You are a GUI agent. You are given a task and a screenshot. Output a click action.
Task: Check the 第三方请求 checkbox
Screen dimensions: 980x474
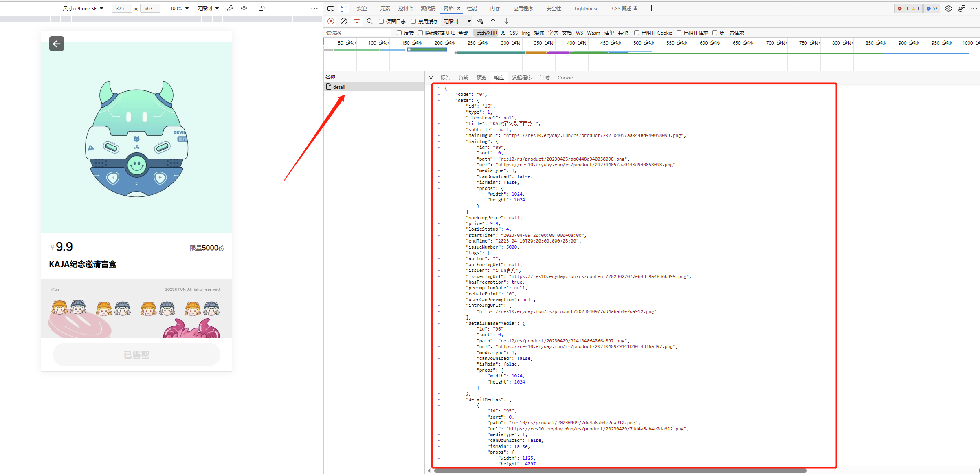715,33
